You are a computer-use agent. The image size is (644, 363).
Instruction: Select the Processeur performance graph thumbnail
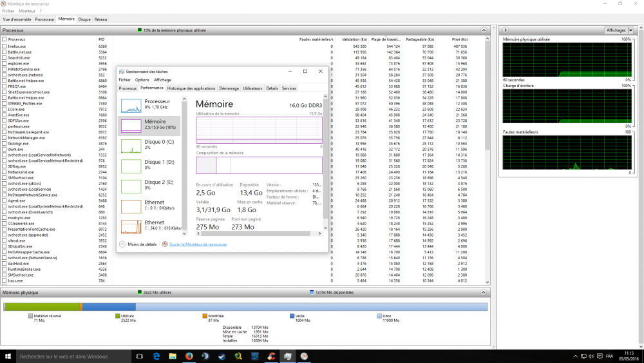[x=131, y=105]
